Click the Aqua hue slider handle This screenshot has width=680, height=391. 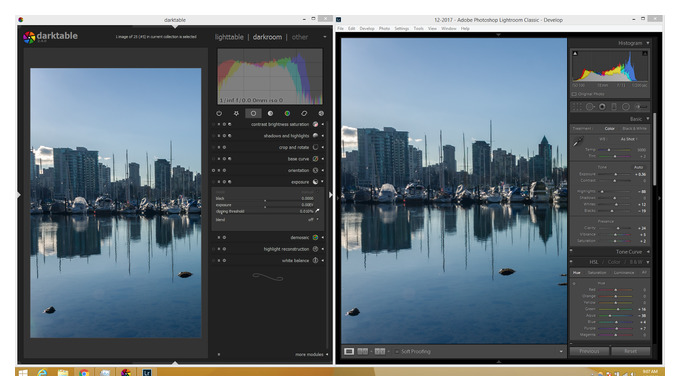(610, 316)
